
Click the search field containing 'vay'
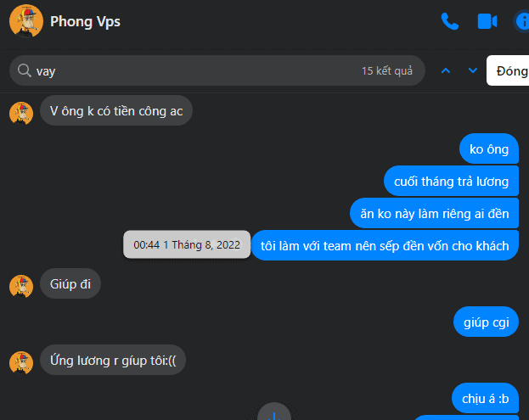[217, 70]
